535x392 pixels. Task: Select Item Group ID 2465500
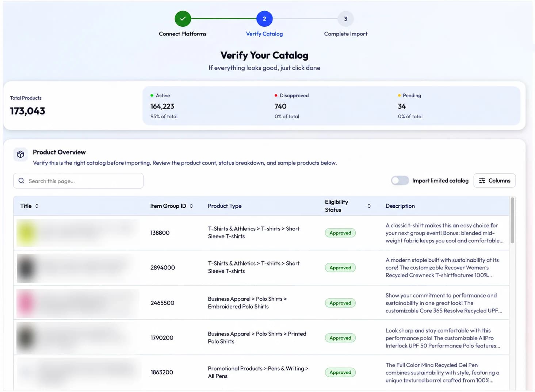163,303
